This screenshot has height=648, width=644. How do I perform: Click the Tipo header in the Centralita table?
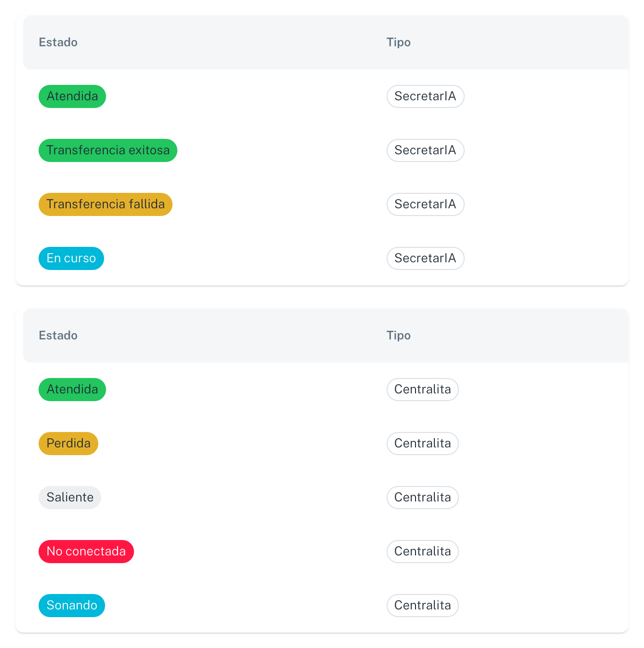(399, 336)
